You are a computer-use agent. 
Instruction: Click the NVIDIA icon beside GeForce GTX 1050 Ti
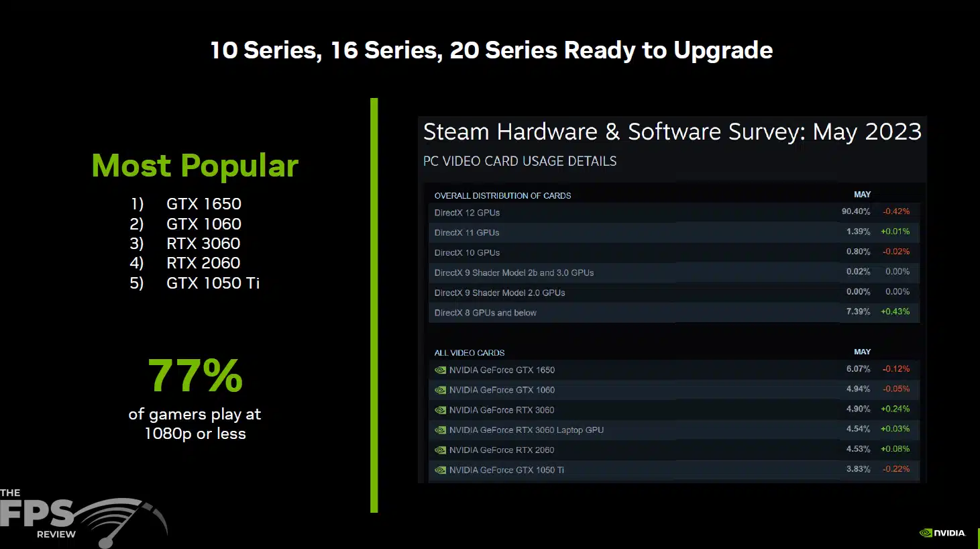click(x=440, y=470)
